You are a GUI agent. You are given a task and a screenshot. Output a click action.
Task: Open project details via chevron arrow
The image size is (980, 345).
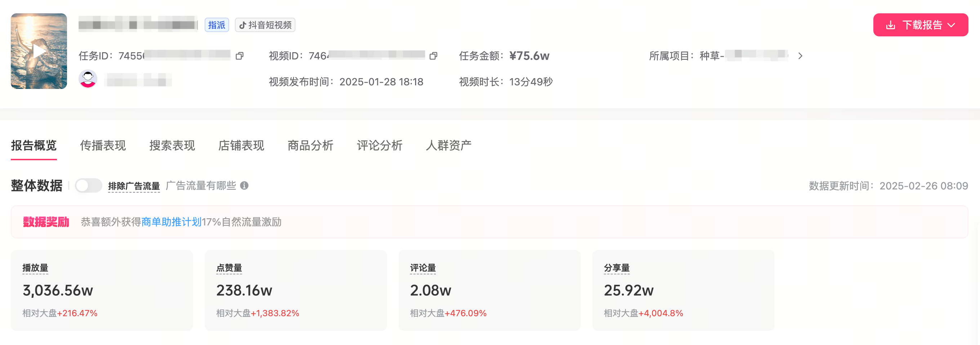coord(800,56)
